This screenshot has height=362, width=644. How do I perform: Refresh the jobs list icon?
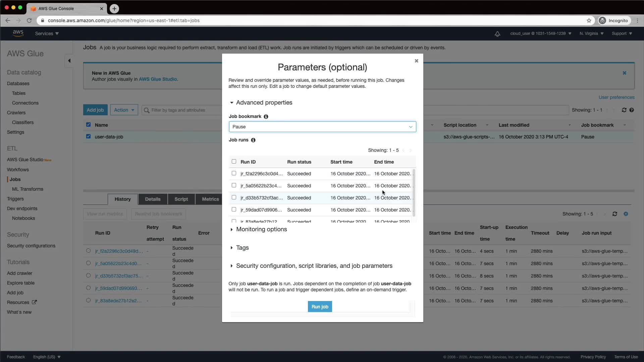624,110
